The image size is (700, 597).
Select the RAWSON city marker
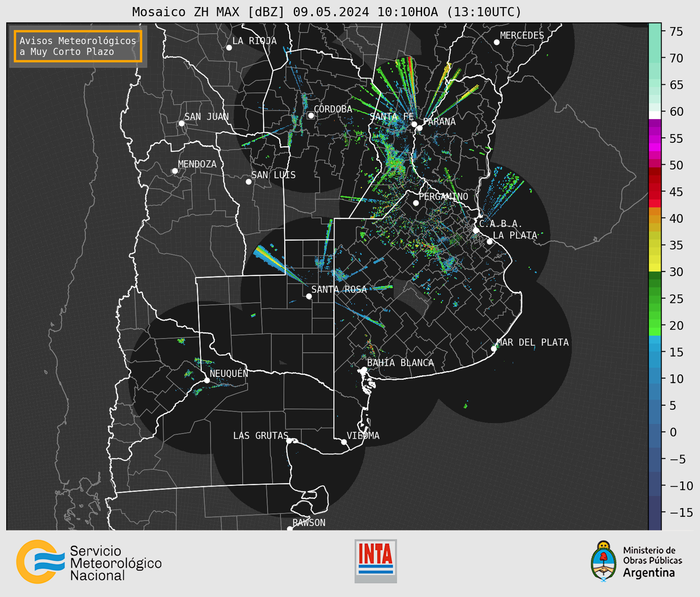point(290,529)
